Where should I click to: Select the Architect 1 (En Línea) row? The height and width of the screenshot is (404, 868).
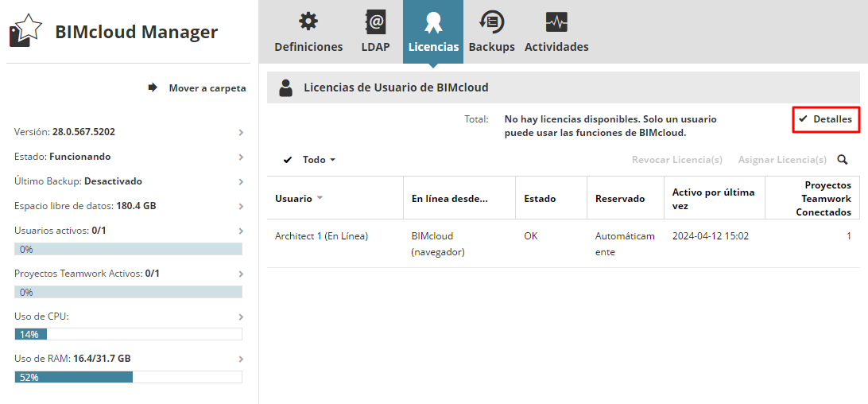point(564,244)
